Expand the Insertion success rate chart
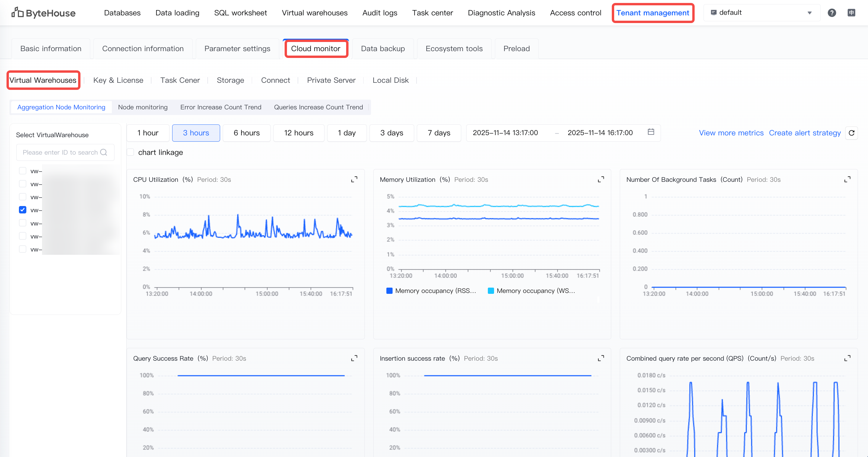This screenshot has width=868, height=457. (601, 358)
